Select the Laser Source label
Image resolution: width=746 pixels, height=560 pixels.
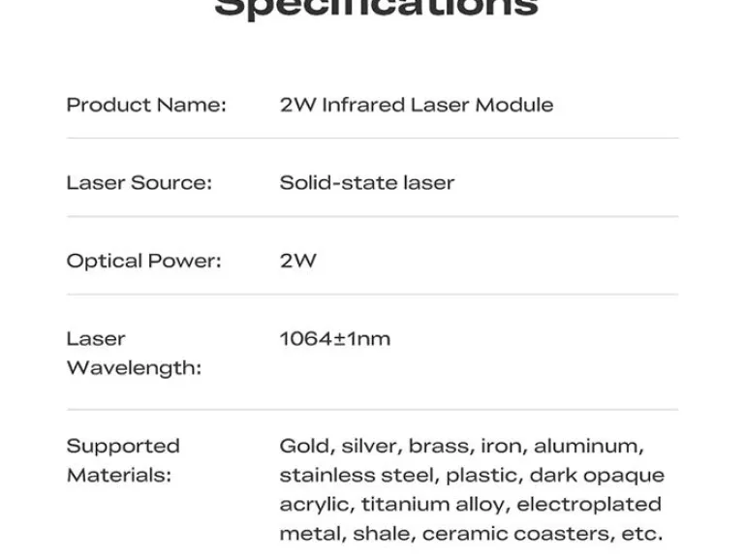(139, 183)
